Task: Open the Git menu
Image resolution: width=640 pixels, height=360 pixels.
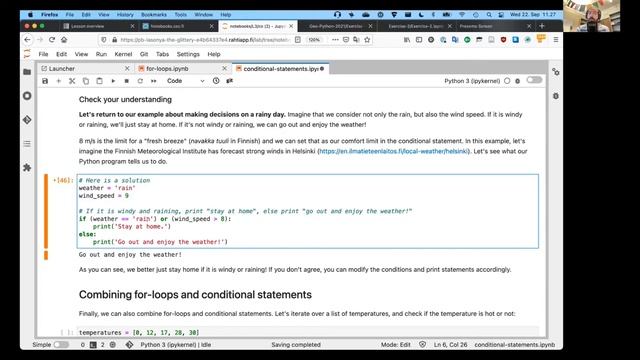Action: [144, 54]
